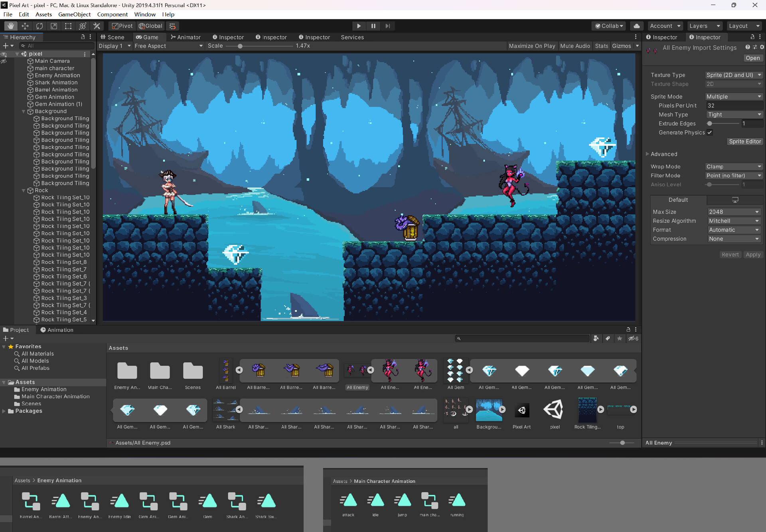Open the Sprite Mode dropdown
Screen dimensions: 766x532
point(734,96)
